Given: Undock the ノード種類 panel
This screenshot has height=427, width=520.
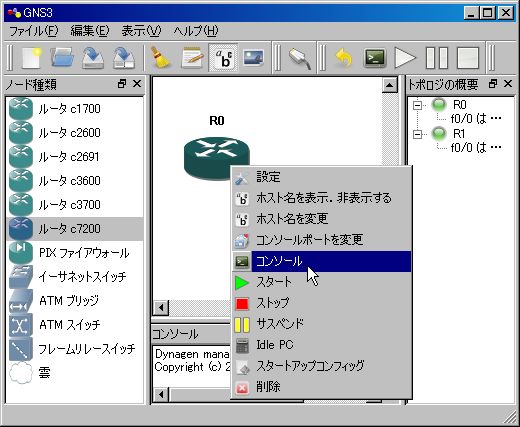Looking at the screenshot, I should pos(122,84).
